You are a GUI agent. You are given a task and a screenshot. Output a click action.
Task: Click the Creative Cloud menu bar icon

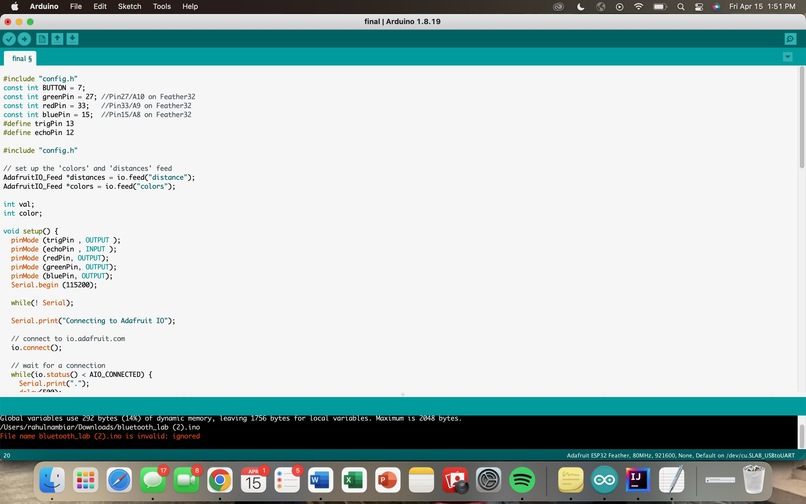click(558, 7)
